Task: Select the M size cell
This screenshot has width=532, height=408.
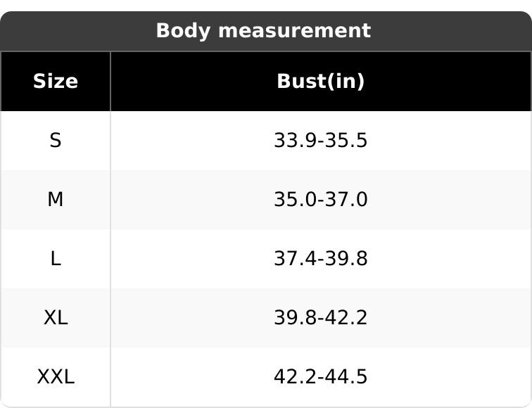Action: coord(55,200)
